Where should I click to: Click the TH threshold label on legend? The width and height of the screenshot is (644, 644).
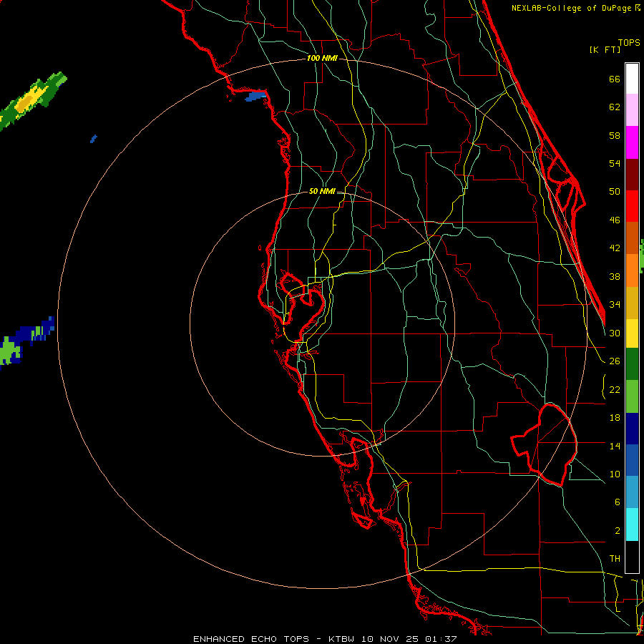[615, 559]
